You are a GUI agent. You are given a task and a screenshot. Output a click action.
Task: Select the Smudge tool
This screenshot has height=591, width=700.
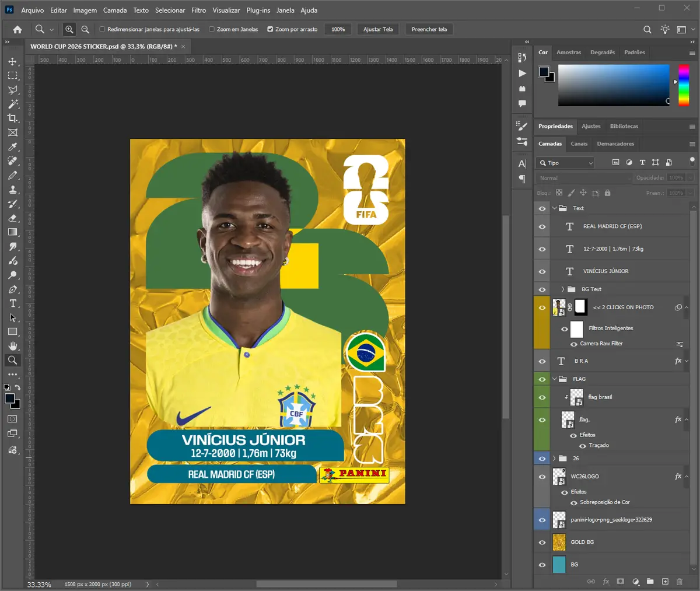pos(12,247)
